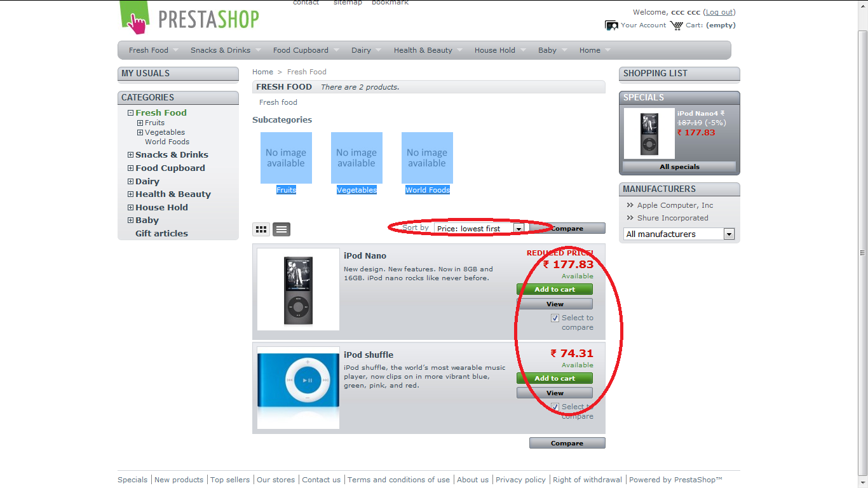Click the bottom Compare button
The image size is (868, 488).
click(x=567, y=444)
